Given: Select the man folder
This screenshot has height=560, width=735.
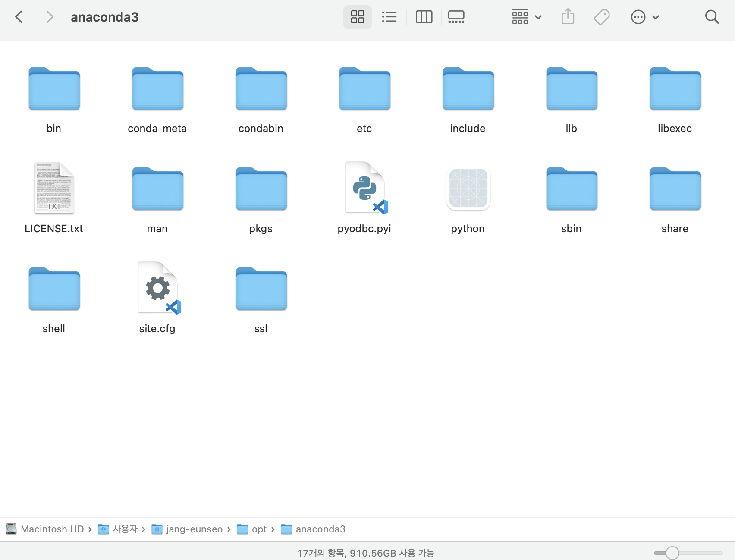Looking at the screenshot, I should (158, 189).
